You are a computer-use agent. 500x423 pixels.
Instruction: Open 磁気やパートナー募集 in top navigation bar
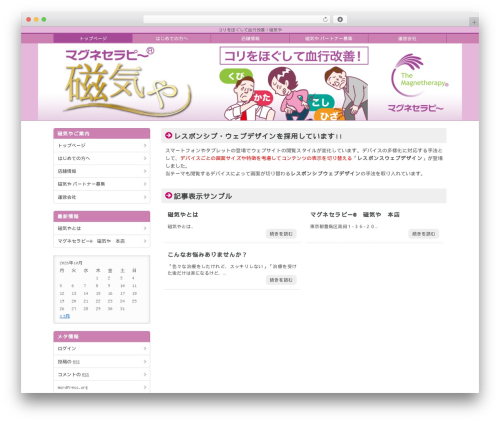point(329,39)
